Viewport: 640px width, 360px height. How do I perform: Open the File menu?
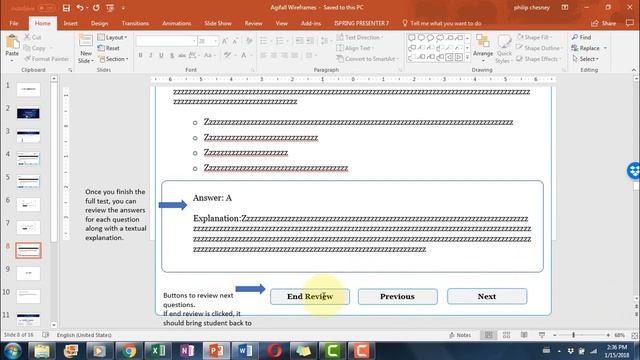[x=14, y=23]
